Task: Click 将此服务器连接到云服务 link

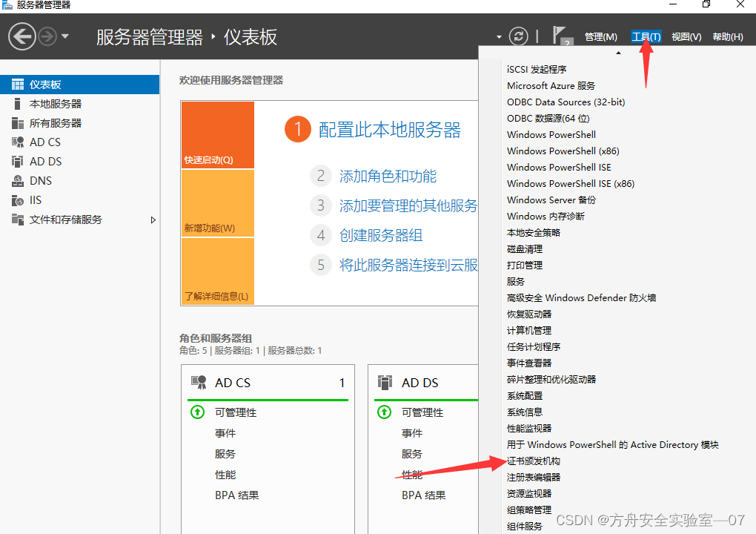Action: (x=408, y=265)
